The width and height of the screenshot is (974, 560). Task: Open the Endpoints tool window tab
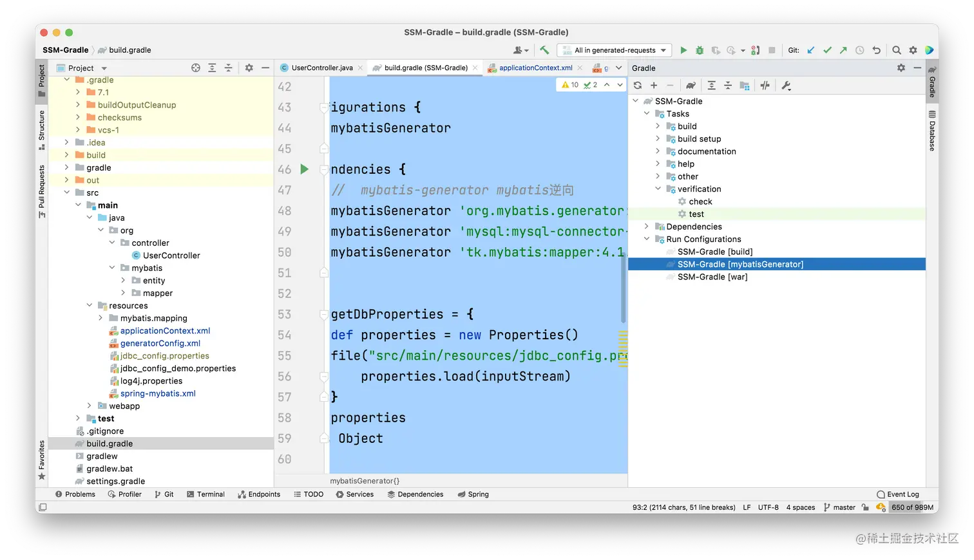click(x=259, y=494)
